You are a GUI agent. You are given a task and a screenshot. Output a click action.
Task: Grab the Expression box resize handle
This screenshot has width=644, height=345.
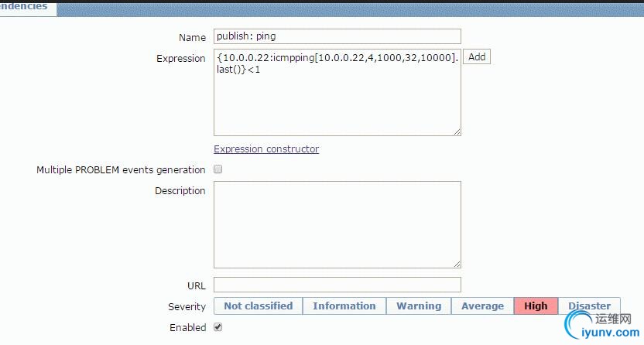pyautogui.click(x=457, y=132)
